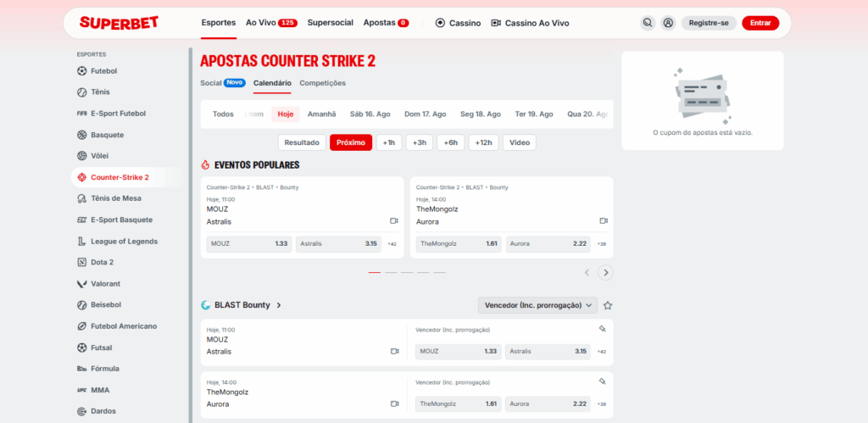Pin the TheMongolz vs Aurora list match

pos(603,381)
